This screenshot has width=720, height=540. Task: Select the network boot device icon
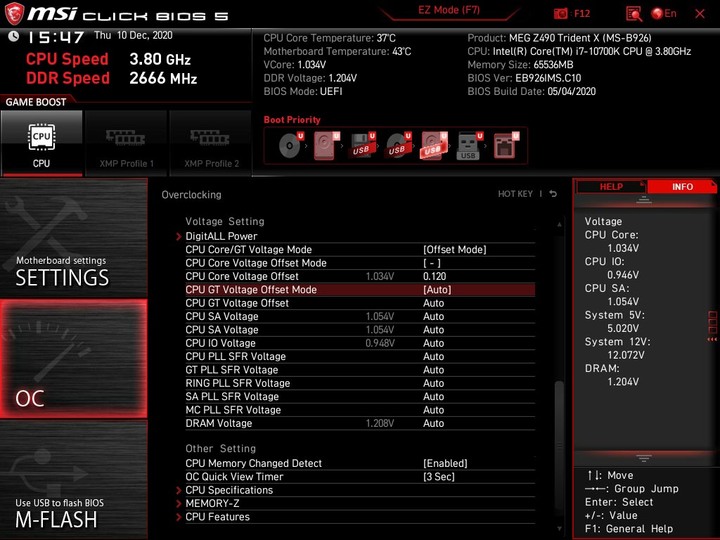point(506,146)
